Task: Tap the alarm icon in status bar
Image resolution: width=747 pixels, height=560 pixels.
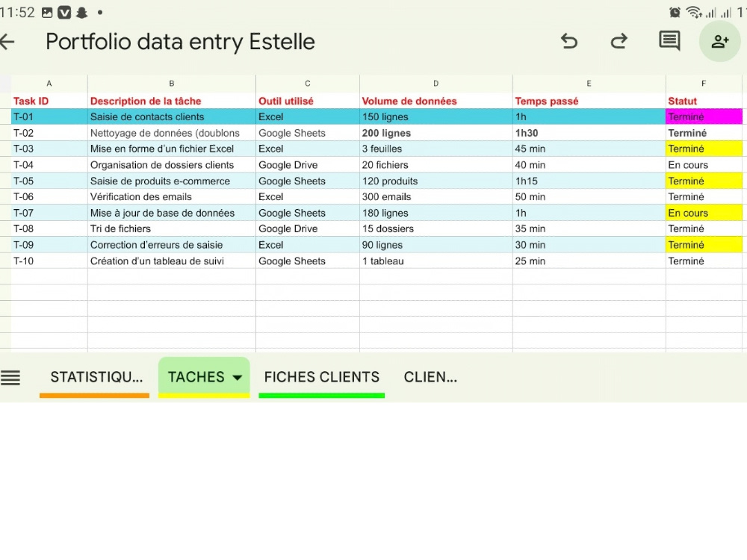Action: coord(675,13)
